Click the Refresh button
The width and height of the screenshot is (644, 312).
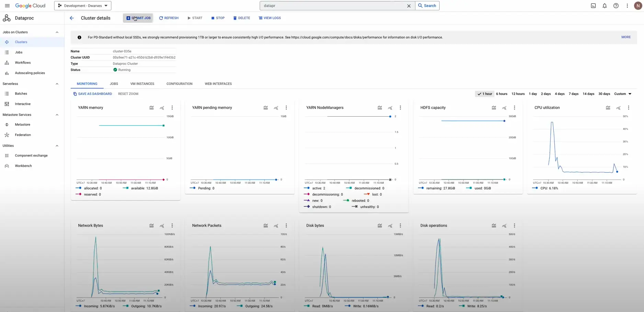(169, 18)
